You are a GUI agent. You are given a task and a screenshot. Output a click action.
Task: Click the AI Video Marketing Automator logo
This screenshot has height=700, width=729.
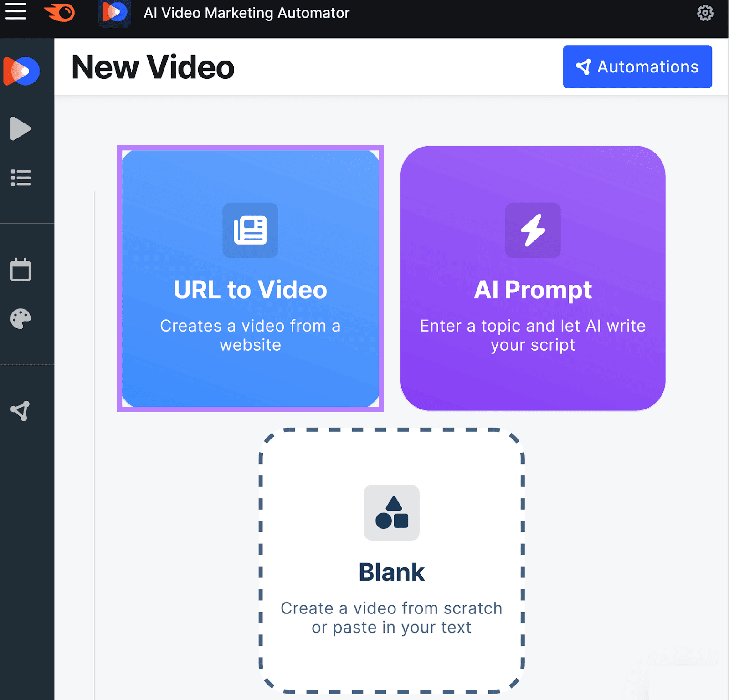pyautogui.click(x=114, y=12)
